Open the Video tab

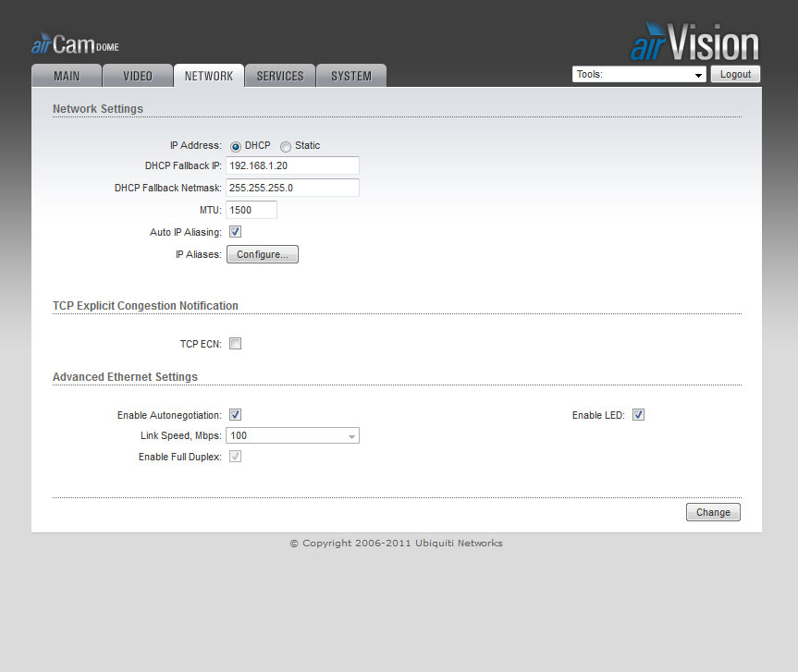tap(138, 76)
